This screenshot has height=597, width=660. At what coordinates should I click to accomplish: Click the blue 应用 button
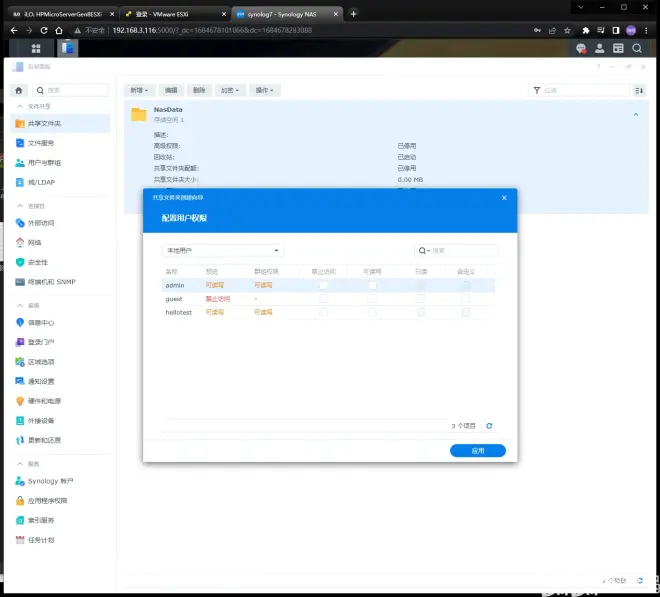tap(478, 450)
